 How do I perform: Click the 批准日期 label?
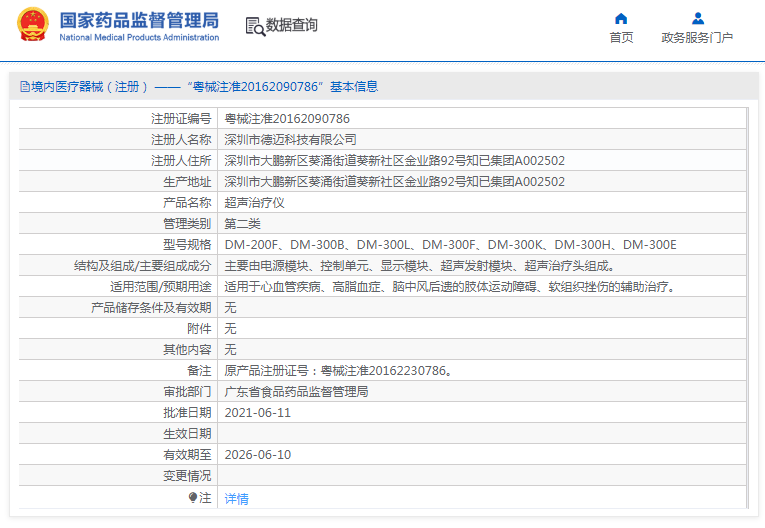[x=187, y=413]
